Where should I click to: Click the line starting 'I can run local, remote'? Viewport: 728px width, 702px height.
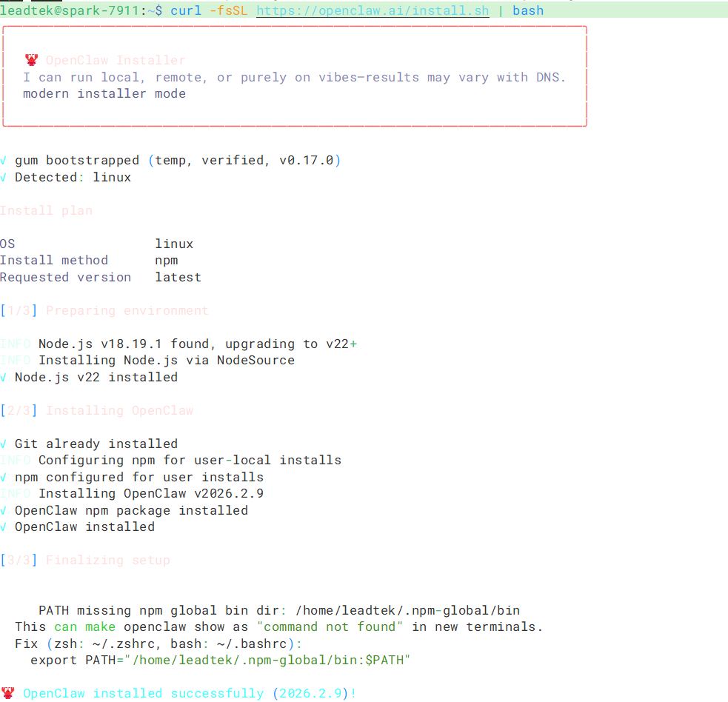(x=294, y=77)
